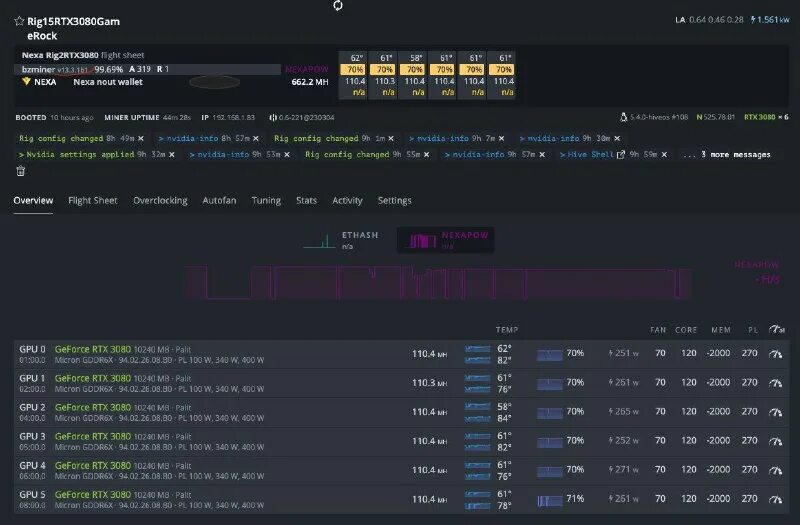The height and width of the screenshot is (525, 800).
Task: Open the Autofan tab
Action: click(x=219, y=201)
